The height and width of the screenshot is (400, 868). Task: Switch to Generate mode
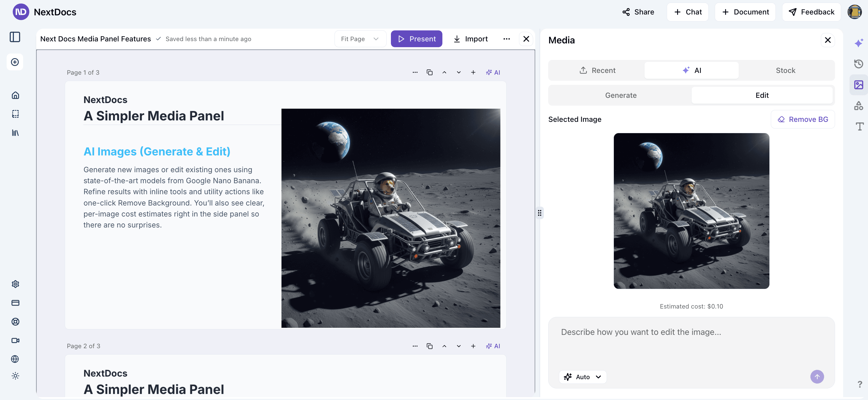620,95
